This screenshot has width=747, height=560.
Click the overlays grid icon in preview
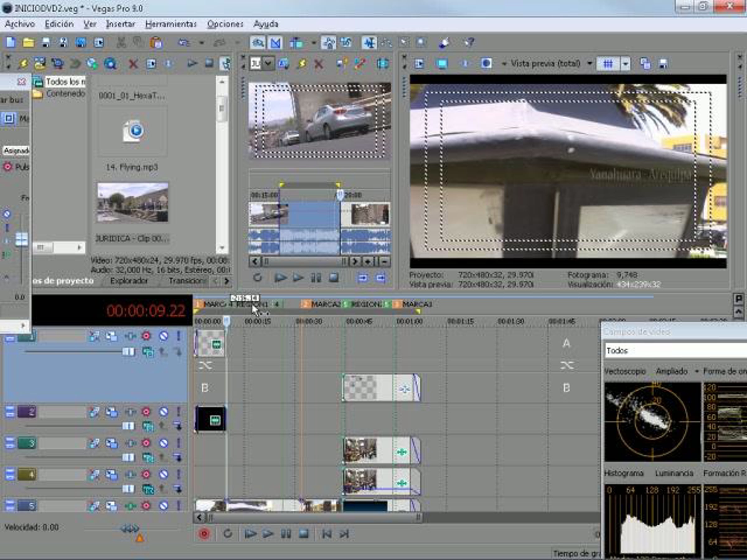coord(608,63)
